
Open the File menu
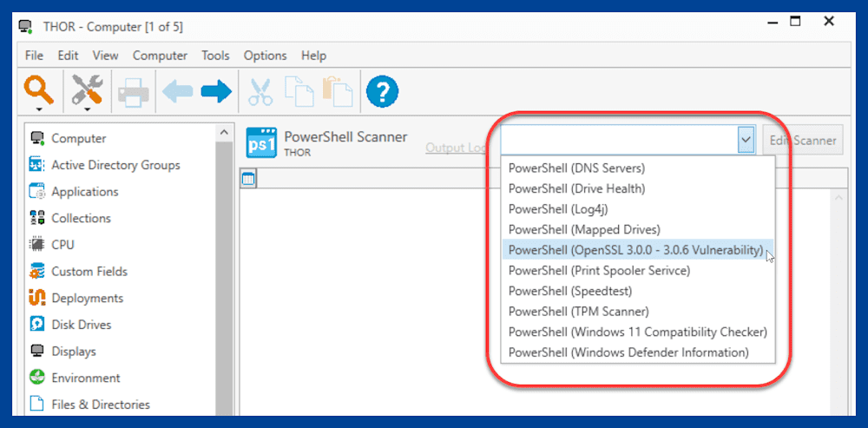click(34, 56)
